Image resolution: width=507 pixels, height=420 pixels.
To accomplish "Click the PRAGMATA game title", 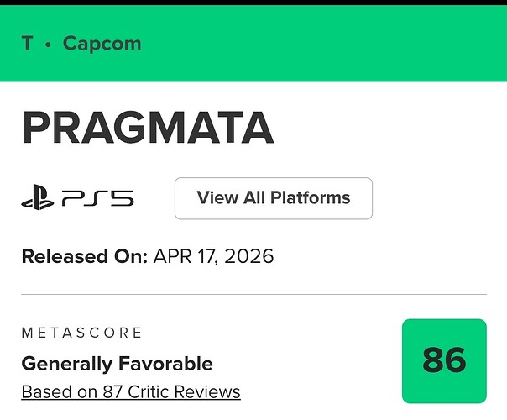I will (x=148, y=128).
